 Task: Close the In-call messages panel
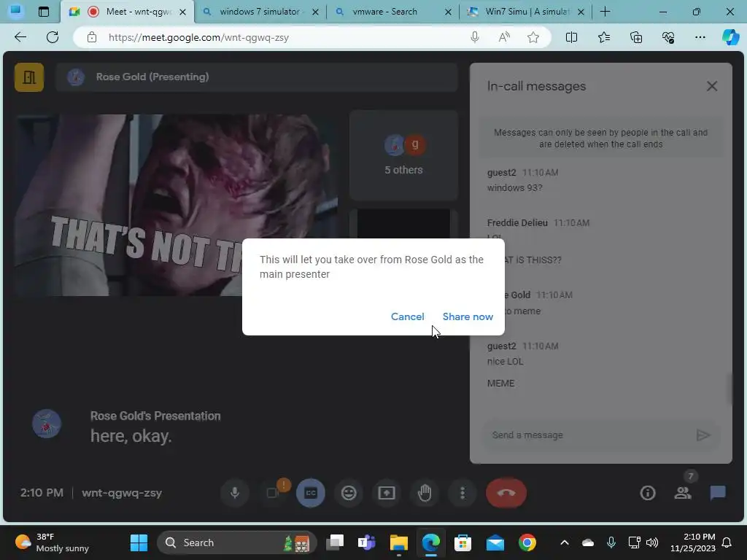pyautogui.click(x=712, y=86)
